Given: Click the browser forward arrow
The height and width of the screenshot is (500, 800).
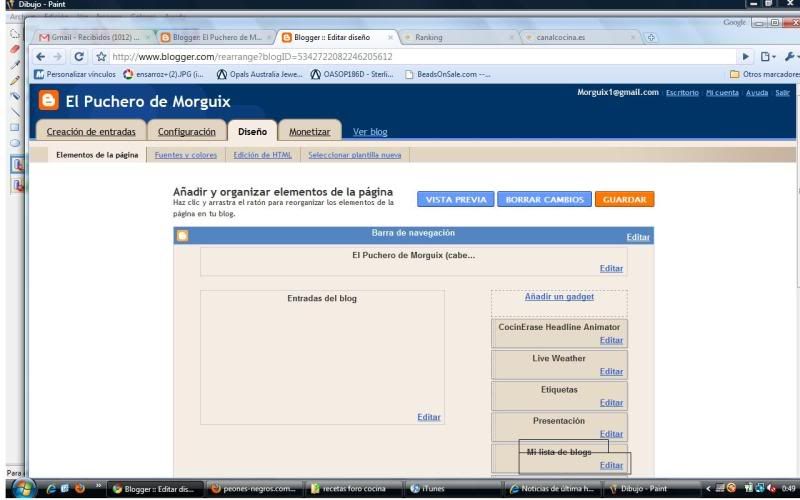Looking at the screenshot, I should (x=58, y=57).
